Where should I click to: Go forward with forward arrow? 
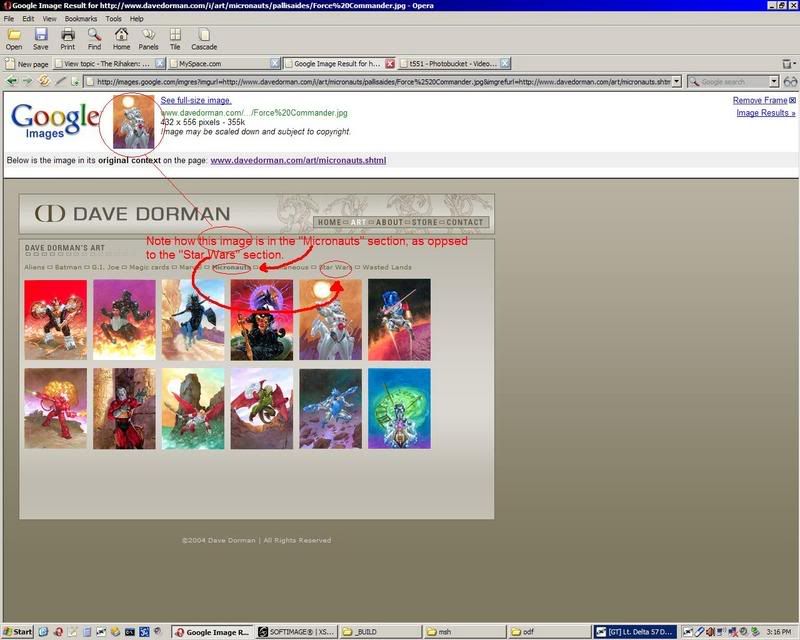[28, 81]
